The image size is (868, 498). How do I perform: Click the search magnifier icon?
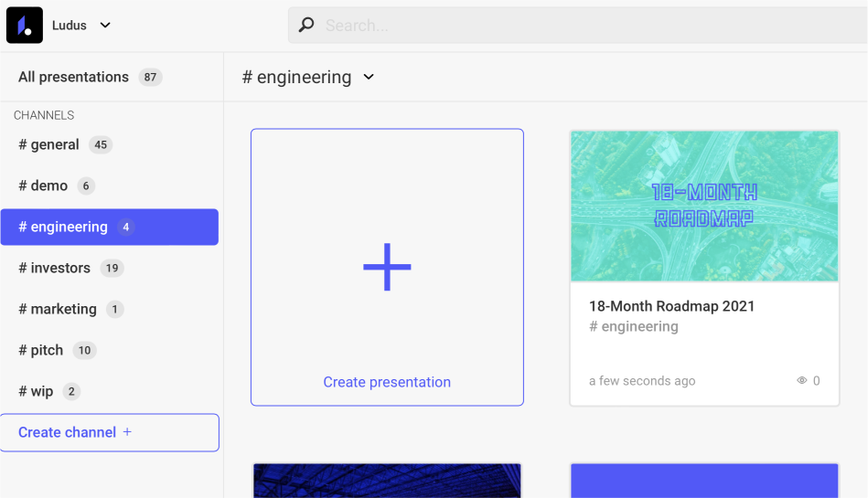pos(306,26)
